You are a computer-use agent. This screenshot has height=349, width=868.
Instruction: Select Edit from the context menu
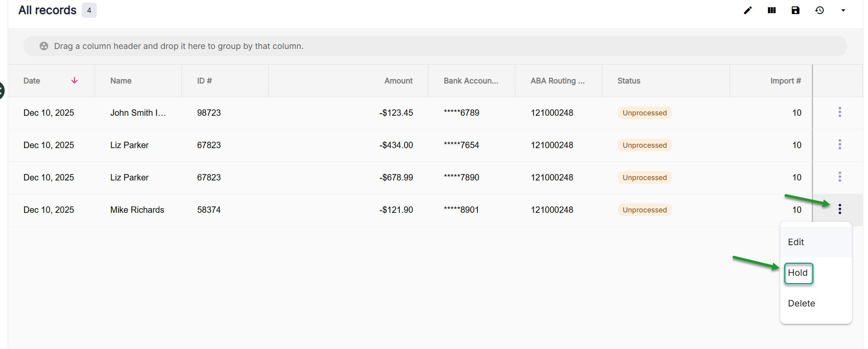point(796,242)
